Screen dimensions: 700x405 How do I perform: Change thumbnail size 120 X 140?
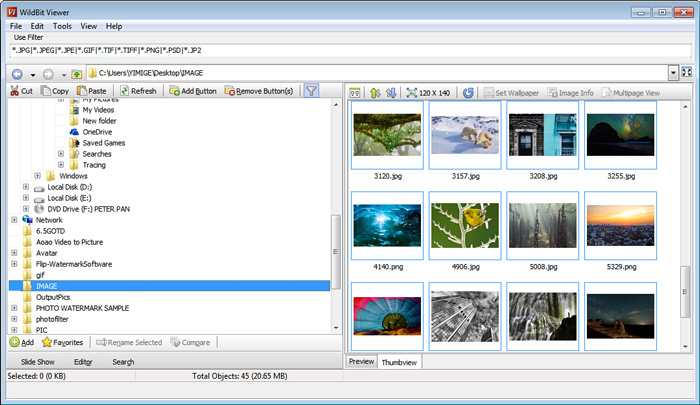[428, 93]
